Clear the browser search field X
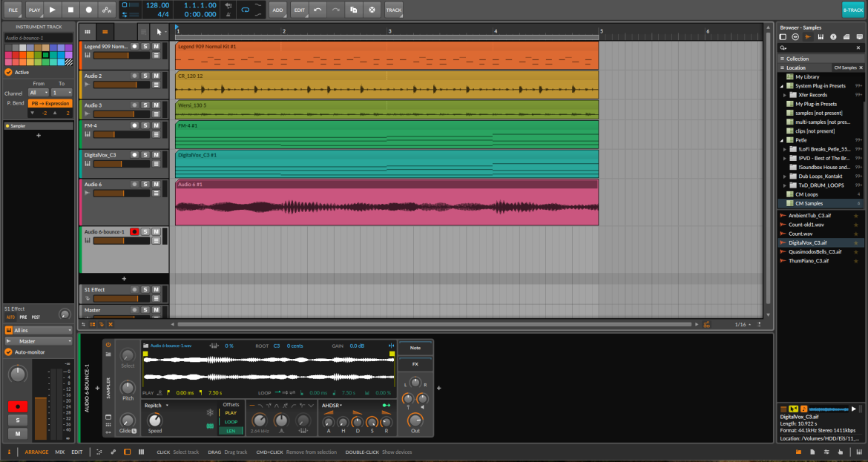This screenshot has width=868, height=462. tap(858, 48)
